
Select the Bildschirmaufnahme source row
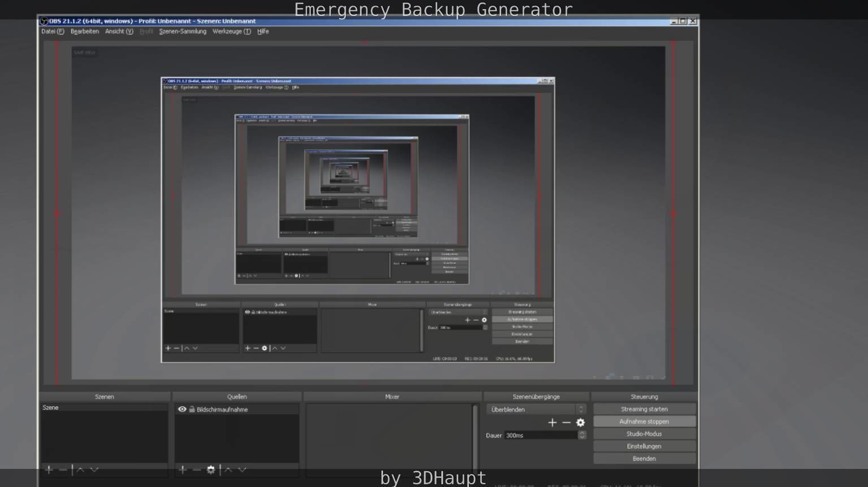coord(237,409)
